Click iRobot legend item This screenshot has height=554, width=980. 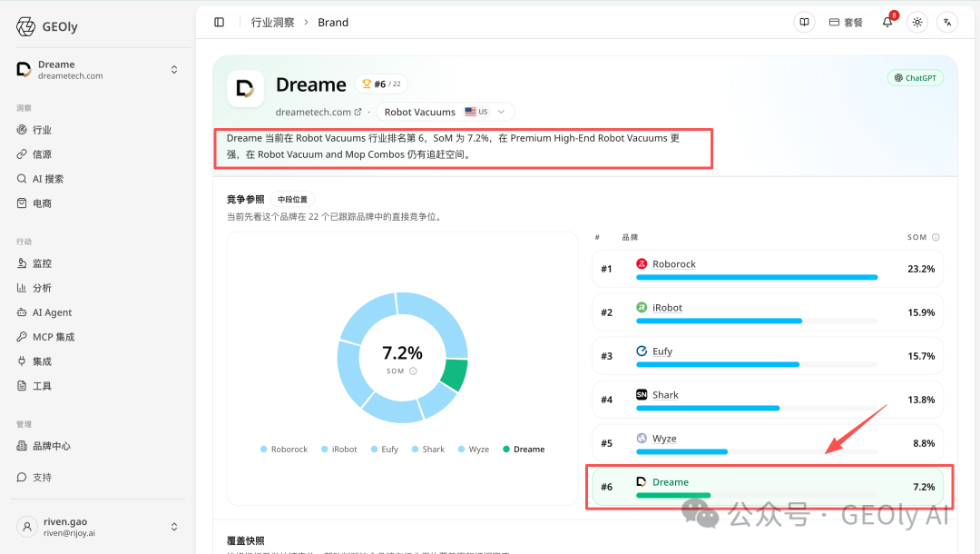(x=338, y=449)
